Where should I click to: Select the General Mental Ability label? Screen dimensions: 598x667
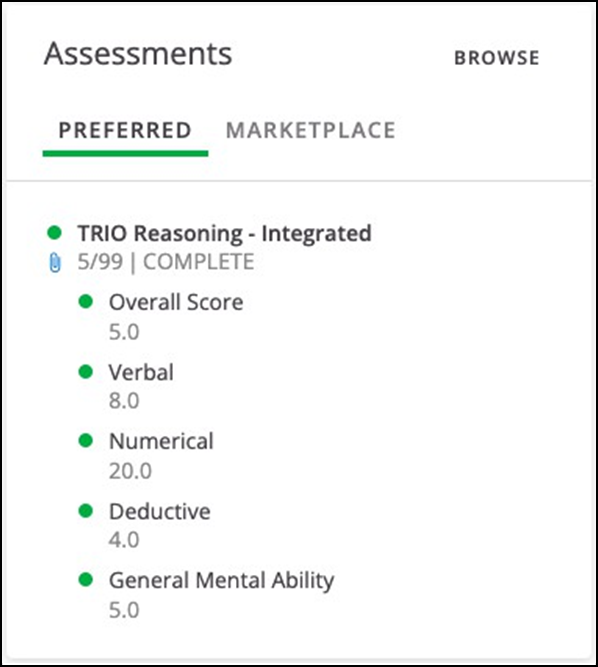pyautogui.click(x=222, y=581)
